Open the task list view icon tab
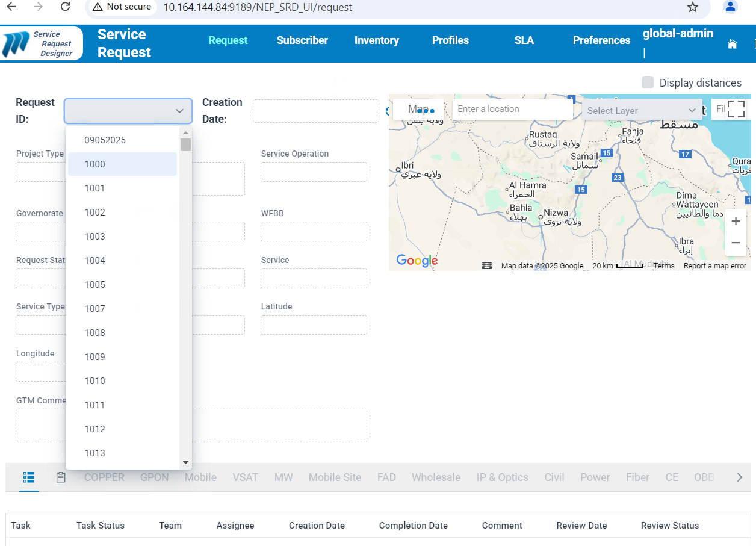 pyautogui.click(x=28, y=477)
